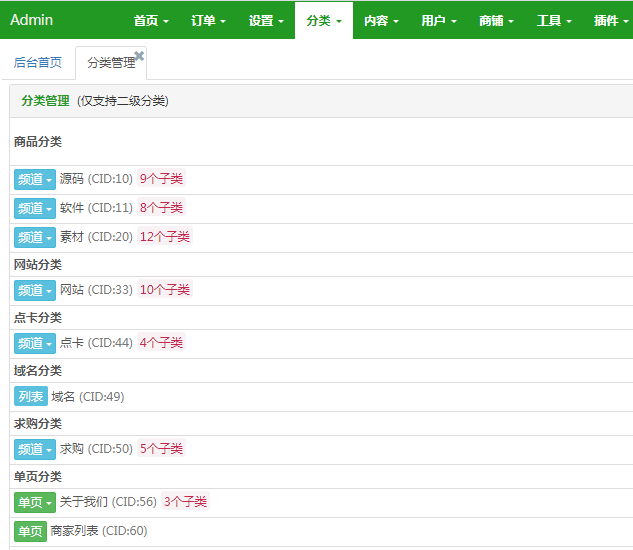Close the 分类管理 tab with its X icon

[139, 56]
